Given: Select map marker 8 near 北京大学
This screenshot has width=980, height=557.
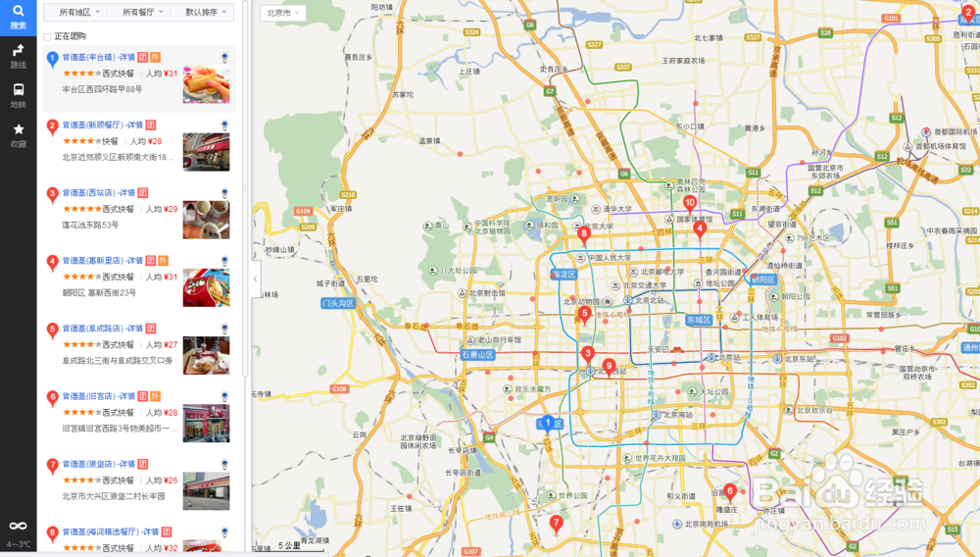Looking at the screenshot, I should pos(584,235).
